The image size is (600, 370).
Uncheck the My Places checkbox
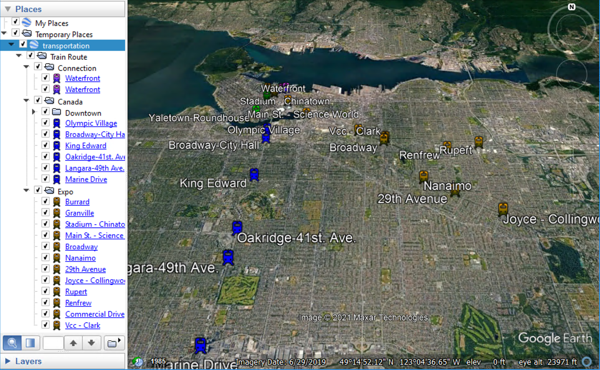tap(16, 21)
